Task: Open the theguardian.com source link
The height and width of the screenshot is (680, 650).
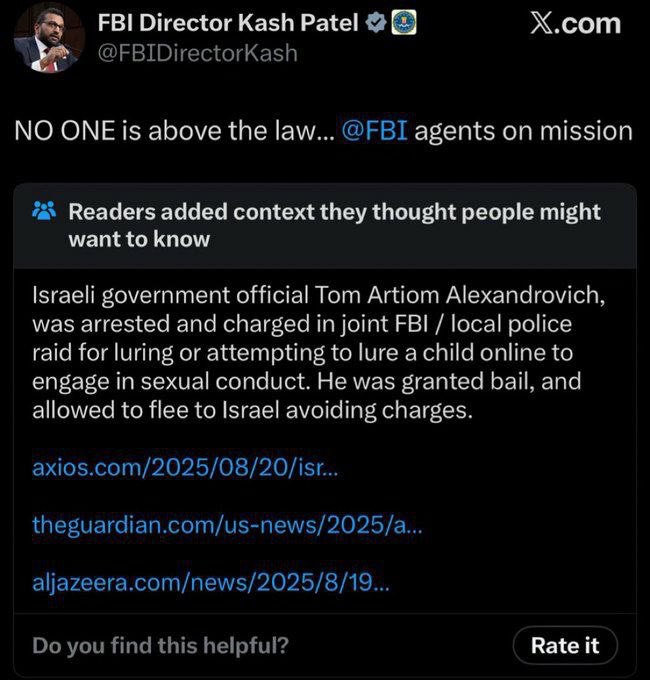Action: click(x=227, y=524)
